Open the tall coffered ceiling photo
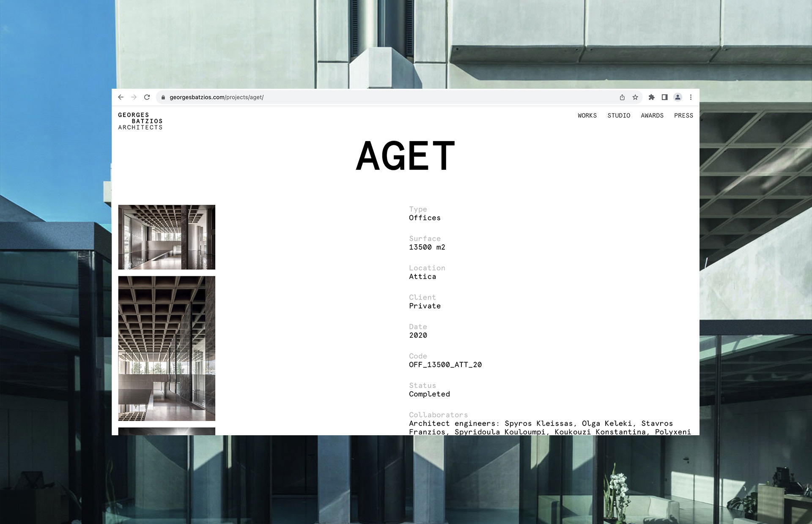812x524 pixels. [x=167, y=348]
